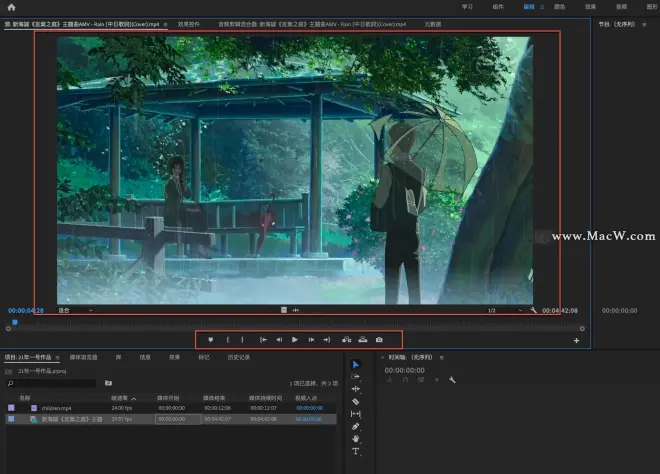
Task: Switch to 媒体浏览器 tab
Action: click(x=83, y=357)
